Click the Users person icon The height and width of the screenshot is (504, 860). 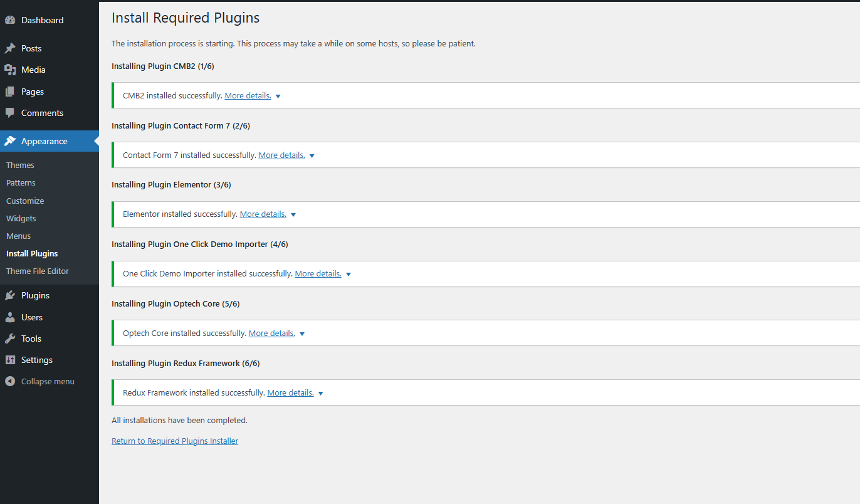tap(10, 317)
